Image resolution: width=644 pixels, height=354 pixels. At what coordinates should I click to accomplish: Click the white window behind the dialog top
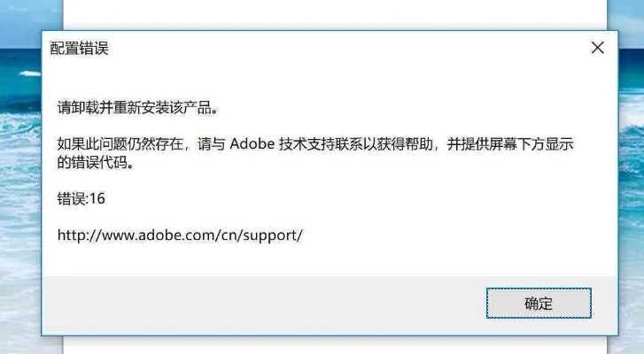(337, 13)
